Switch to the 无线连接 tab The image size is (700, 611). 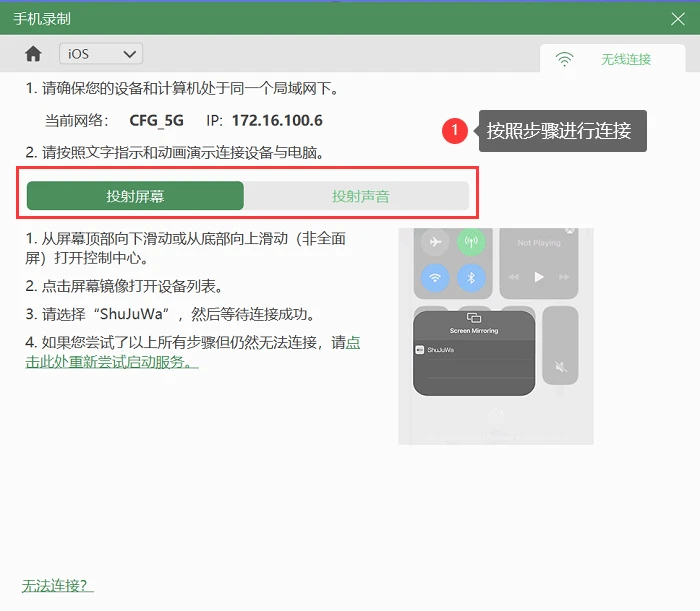tap(612, 58)
